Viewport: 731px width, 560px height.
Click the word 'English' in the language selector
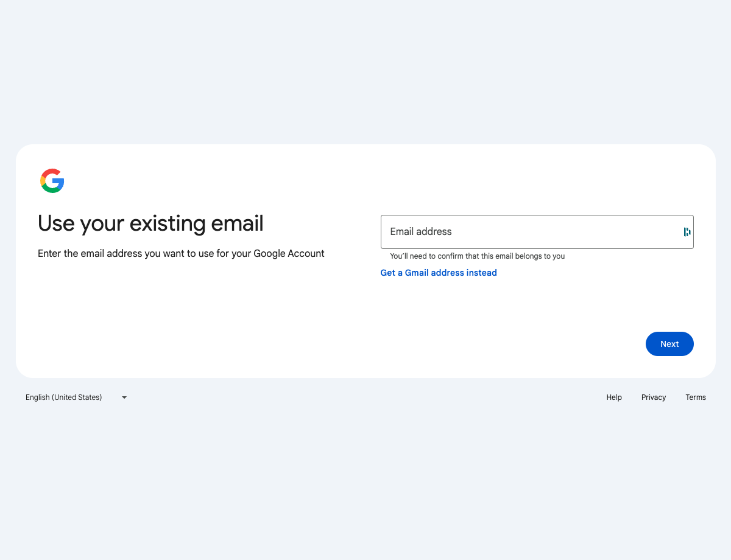[x=37, y=397]
